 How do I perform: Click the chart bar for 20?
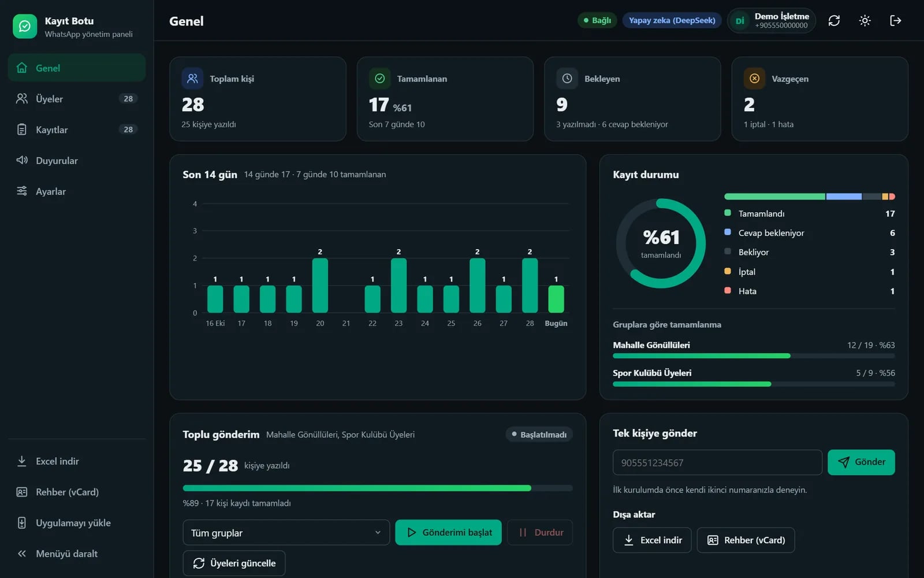(320, 286)
